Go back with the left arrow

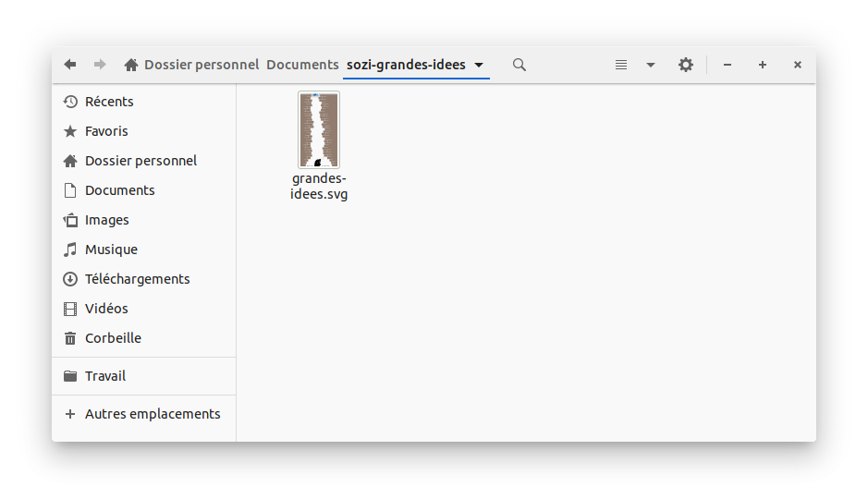(x=69, y=65)
